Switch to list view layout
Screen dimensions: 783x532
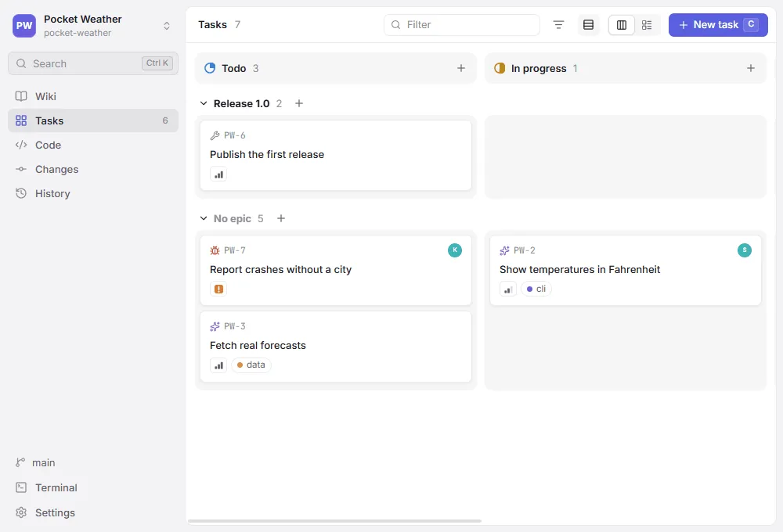coord(588,25)
